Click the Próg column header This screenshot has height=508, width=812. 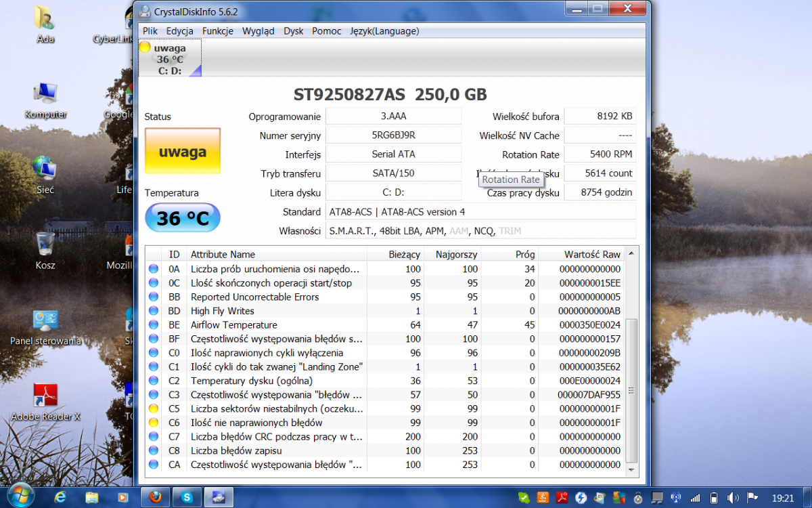[510, 255]
